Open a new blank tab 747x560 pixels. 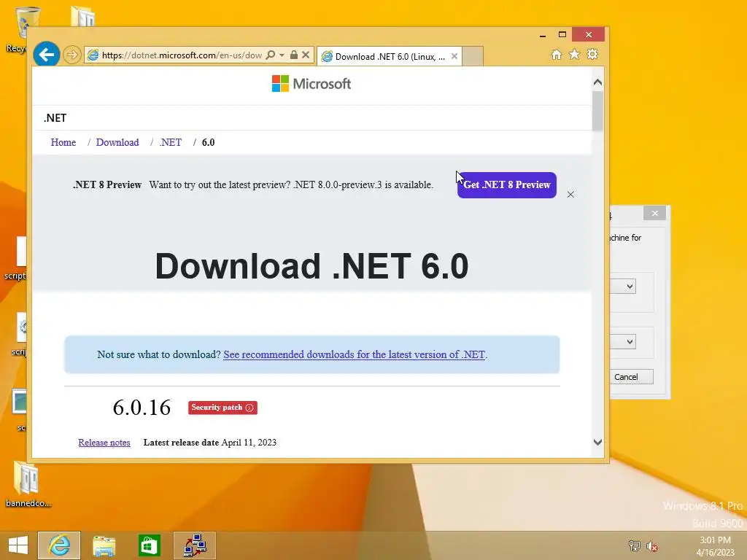pos(473,56)
